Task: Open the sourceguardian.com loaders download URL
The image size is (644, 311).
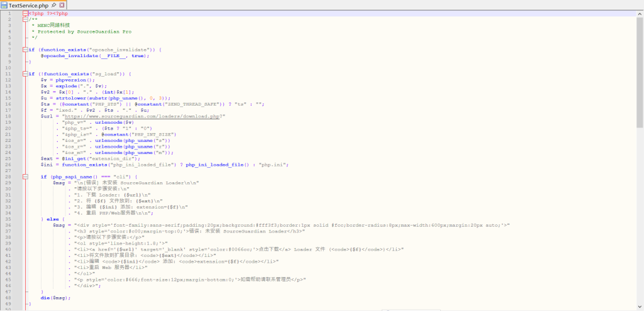Action: tap(142, 116)
